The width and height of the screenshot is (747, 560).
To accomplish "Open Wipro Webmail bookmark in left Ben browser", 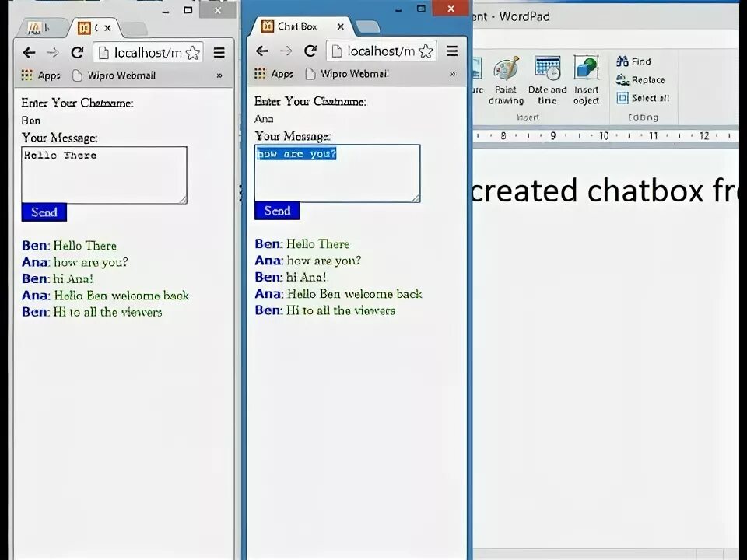I will click(x=114, y=75).
